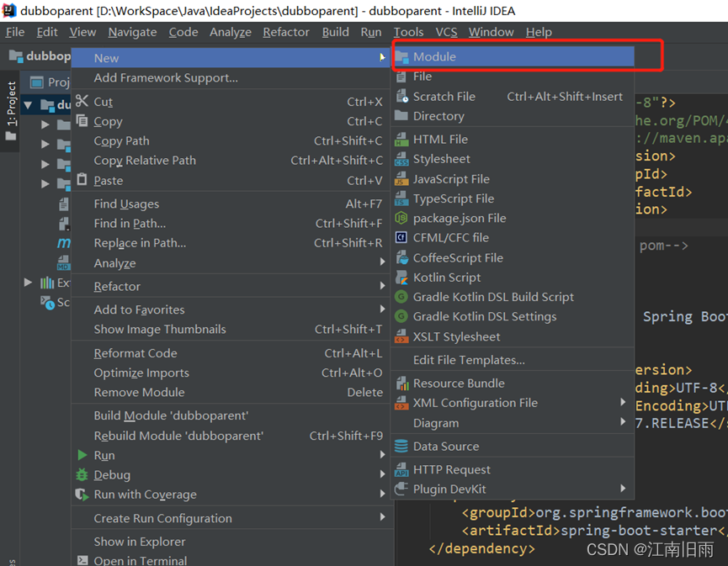
Task: Select Show in Explorer entry
Action: coord(231,542)
